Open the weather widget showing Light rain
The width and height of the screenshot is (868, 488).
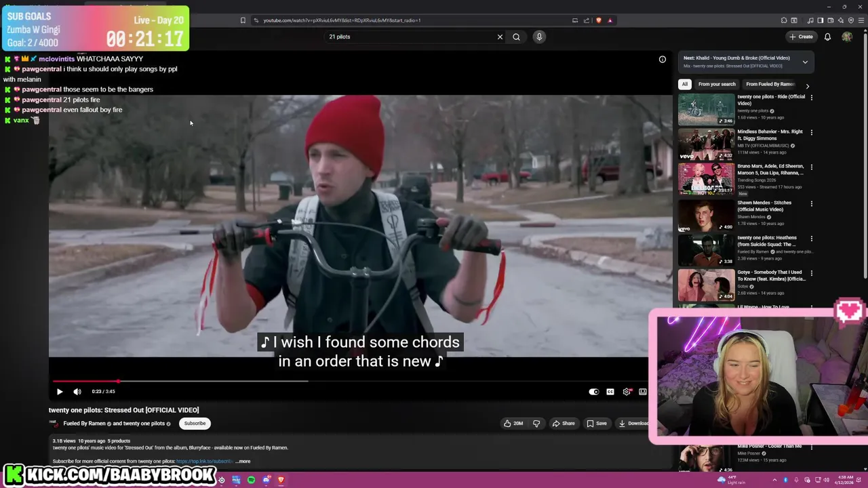[x=732, y=480]
